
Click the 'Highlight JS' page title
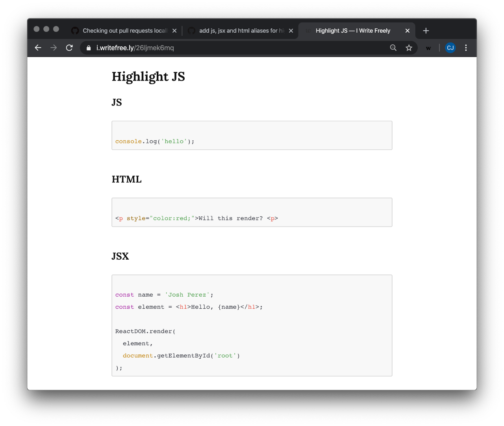(148, 76)
